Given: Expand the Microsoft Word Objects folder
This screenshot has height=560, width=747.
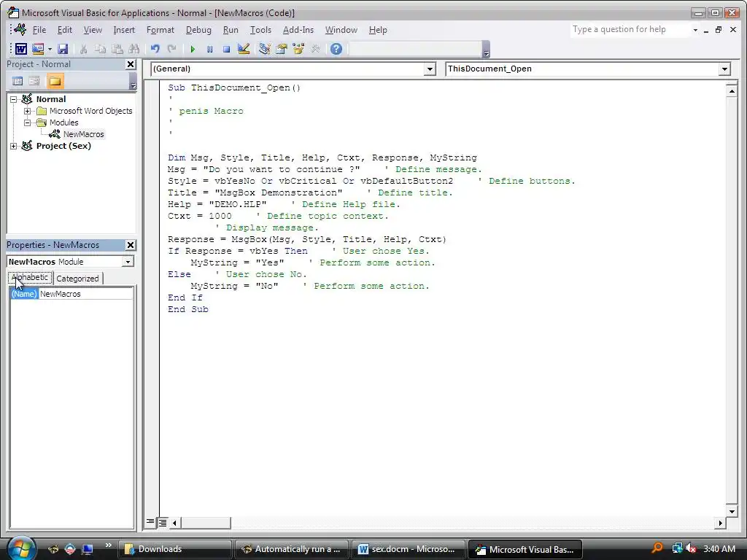Looking at the screenshot, I should click(x=28, y=111).
